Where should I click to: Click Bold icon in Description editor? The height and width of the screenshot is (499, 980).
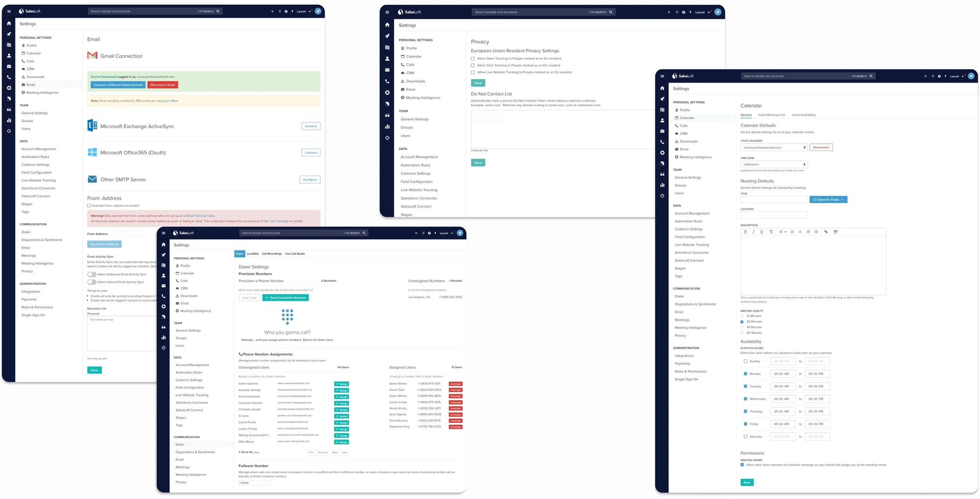(745, 232)
